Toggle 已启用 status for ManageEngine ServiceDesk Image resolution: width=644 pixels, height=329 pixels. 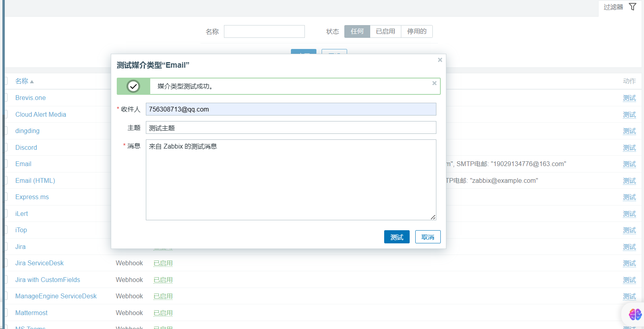tap(163, 296)
